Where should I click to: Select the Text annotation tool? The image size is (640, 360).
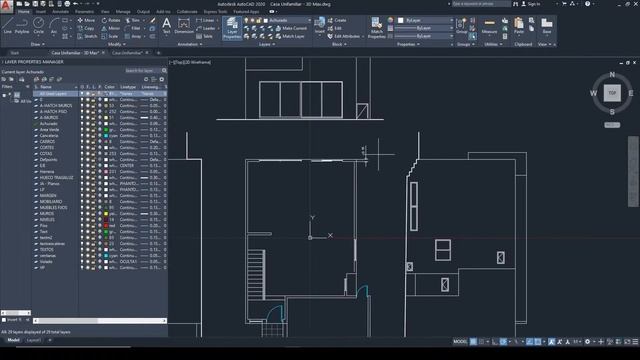167,26
